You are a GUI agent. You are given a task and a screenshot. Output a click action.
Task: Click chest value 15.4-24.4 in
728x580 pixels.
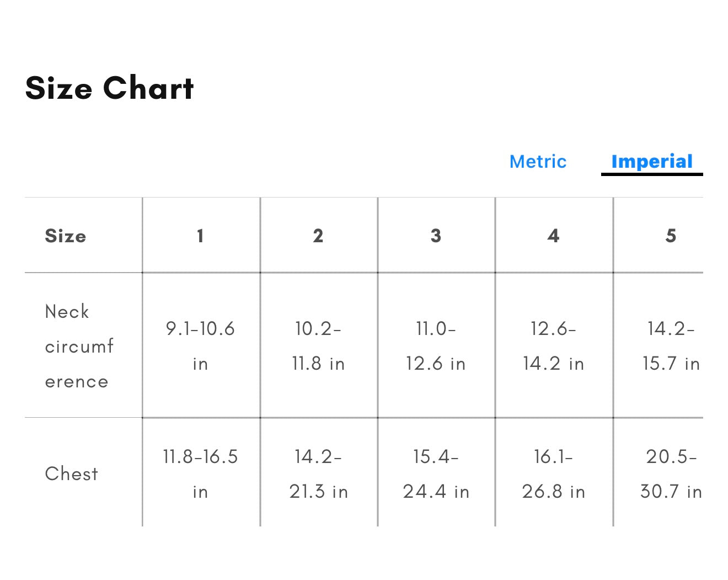pos(436,473)
